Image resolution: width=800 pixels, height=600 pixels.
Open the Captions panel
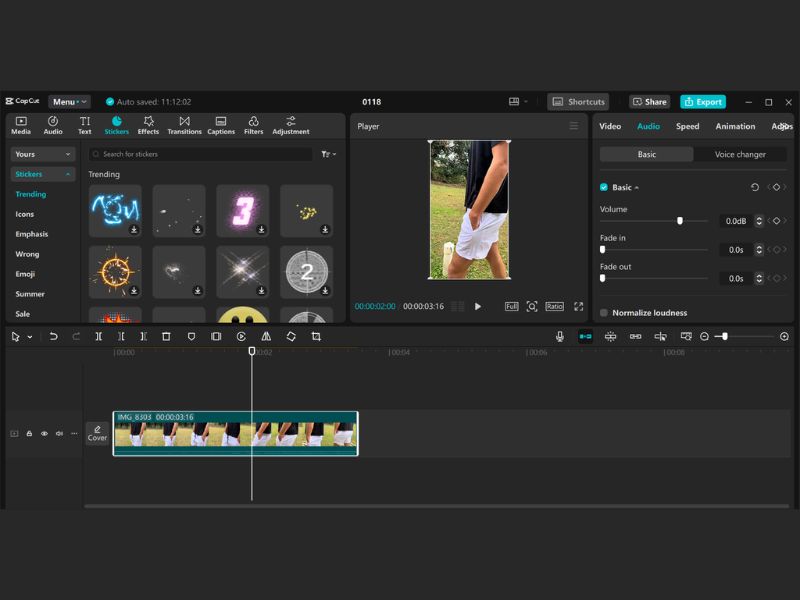(221, 125)
